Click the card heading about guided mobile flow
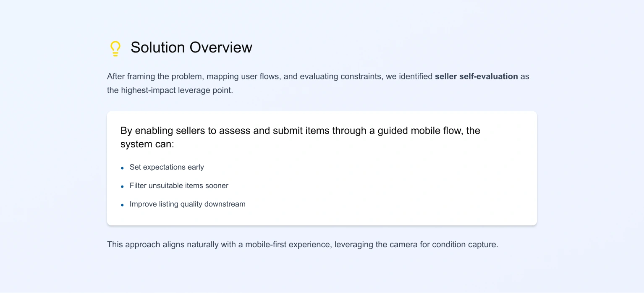 tap(300, 137)
